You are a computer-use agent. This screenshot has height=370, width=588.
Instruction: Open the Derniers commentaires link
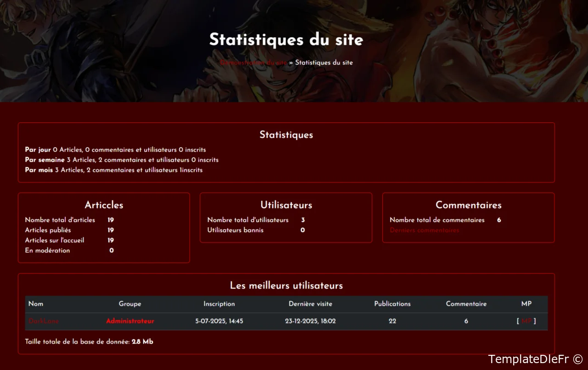click(424, 230)
